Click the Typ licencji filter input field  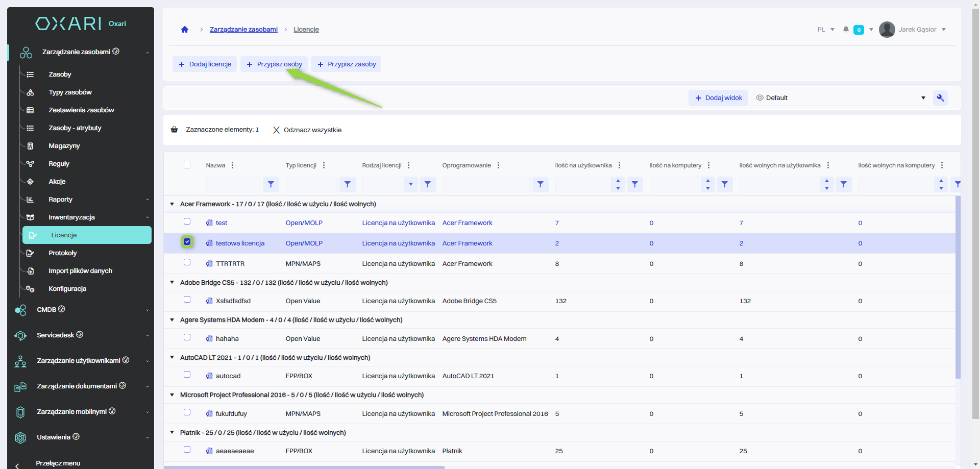tap(311, 184)
